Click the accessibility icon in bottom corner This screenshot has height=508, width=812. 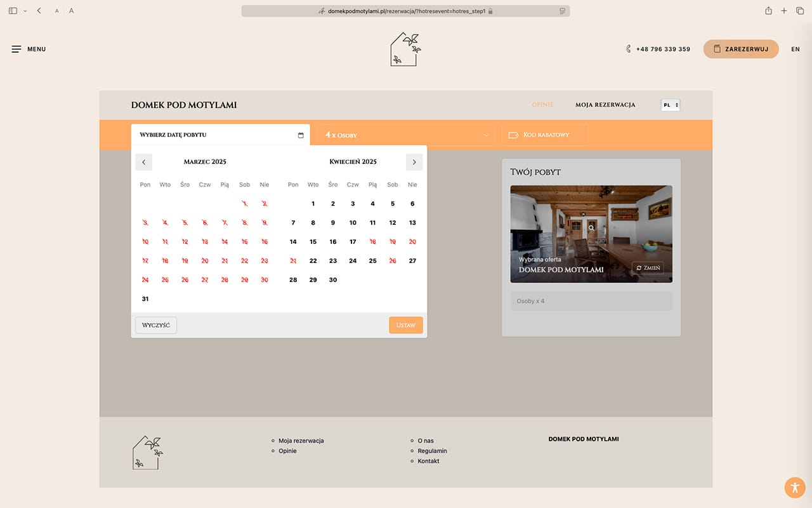click(794, 488)
